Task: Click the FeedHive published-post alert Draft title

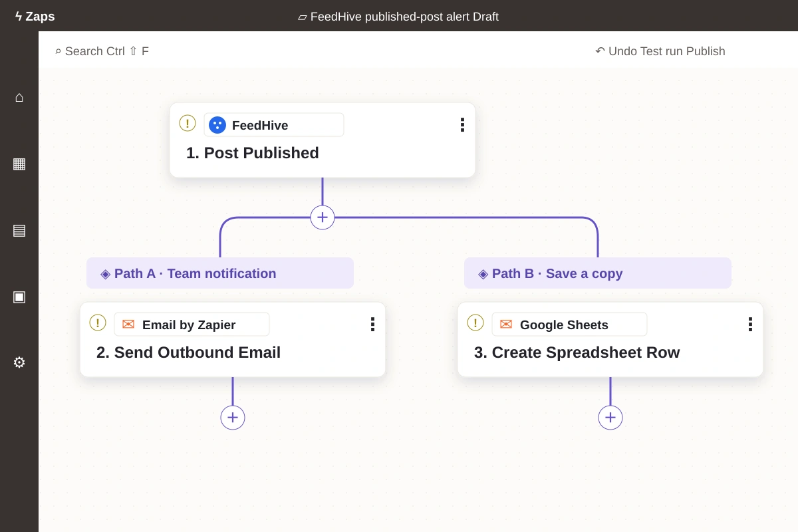Action: [398, 17]
